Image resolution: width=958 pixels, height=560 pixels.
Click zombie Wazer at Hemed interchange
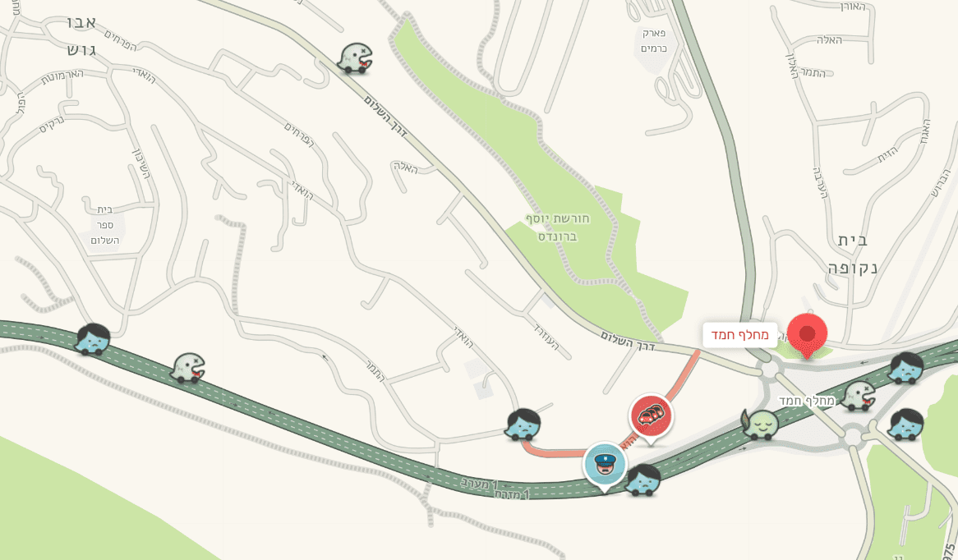point(859,397)
